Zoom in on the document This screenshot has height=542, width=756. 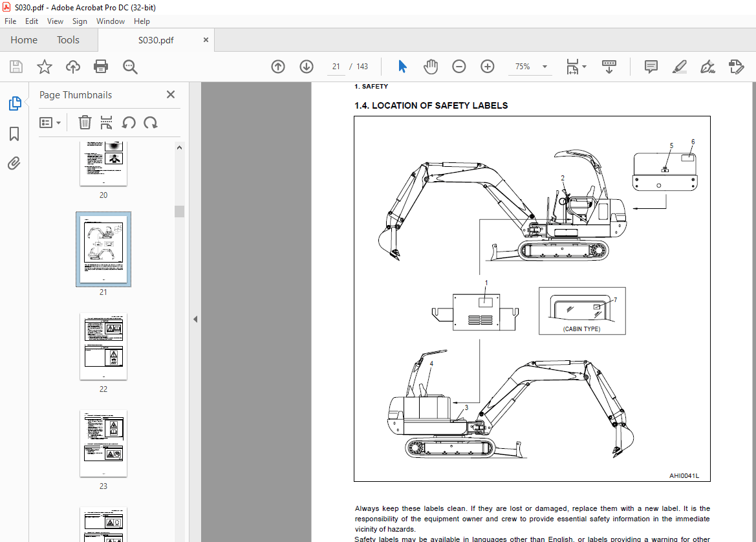coord(487,66)
